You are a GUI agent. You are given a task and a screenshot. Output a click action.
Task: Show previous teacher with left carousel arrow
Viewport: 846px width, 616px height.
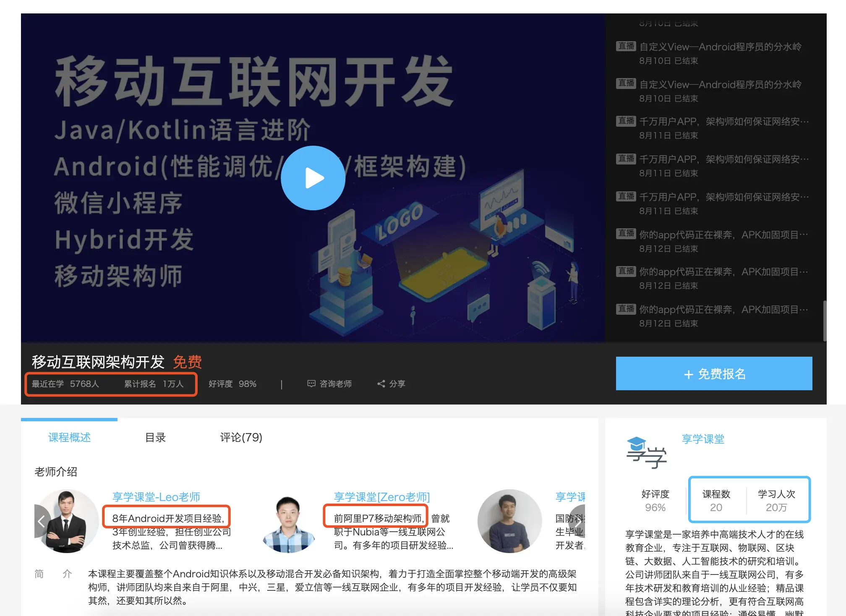coord(41,521)
